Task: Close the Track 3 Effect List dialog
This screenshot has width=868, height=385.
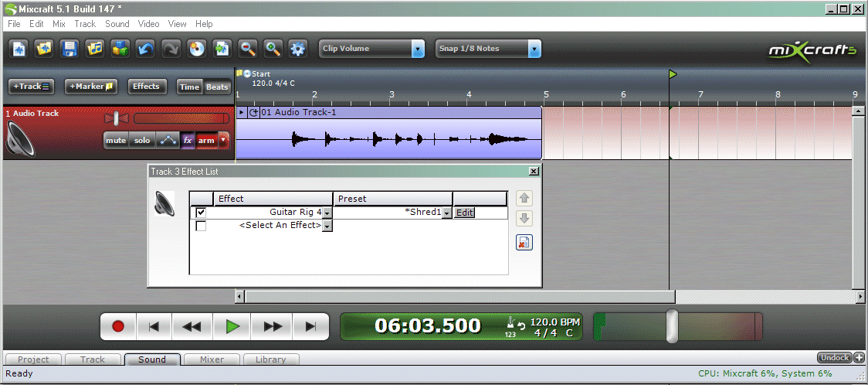Action: [533, 172]
